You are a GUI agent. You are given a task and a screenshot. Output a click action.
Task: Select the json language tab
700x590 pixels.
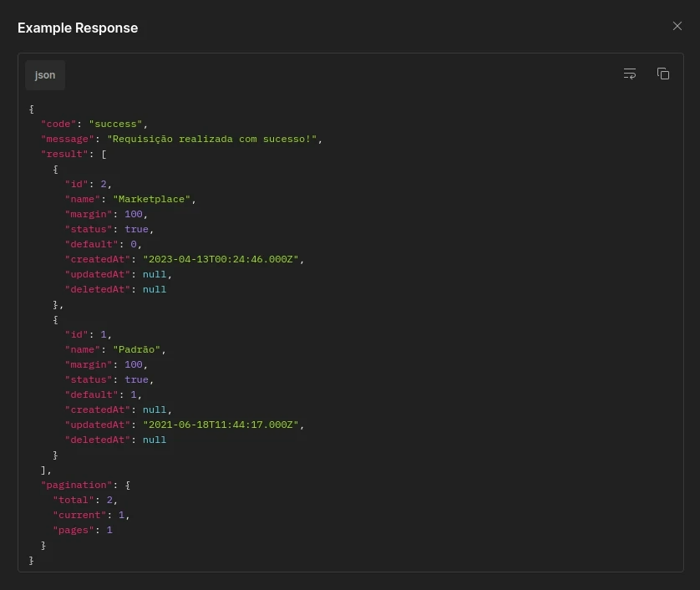pos(45,75)
